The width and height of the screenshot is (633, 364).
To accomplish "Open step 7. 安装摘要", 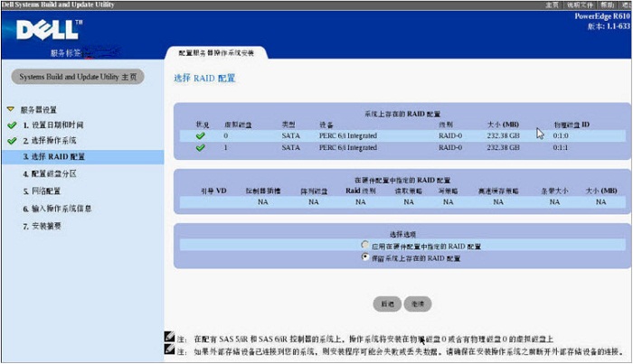I will tap(42, 226).
